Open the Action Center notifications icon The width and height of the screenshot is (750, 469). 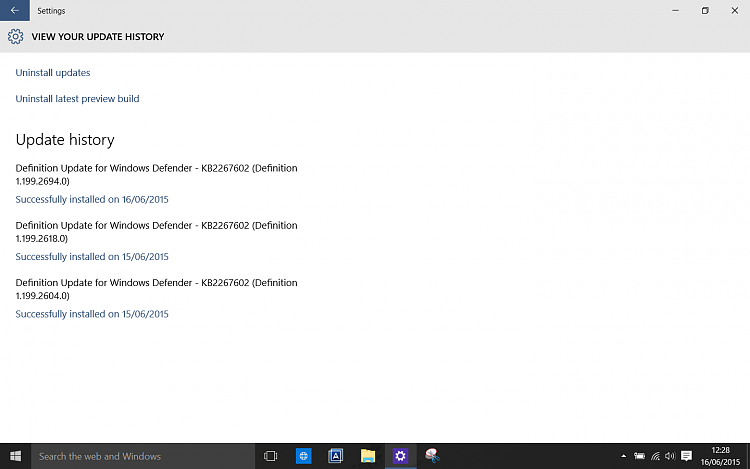pos(686,456)
